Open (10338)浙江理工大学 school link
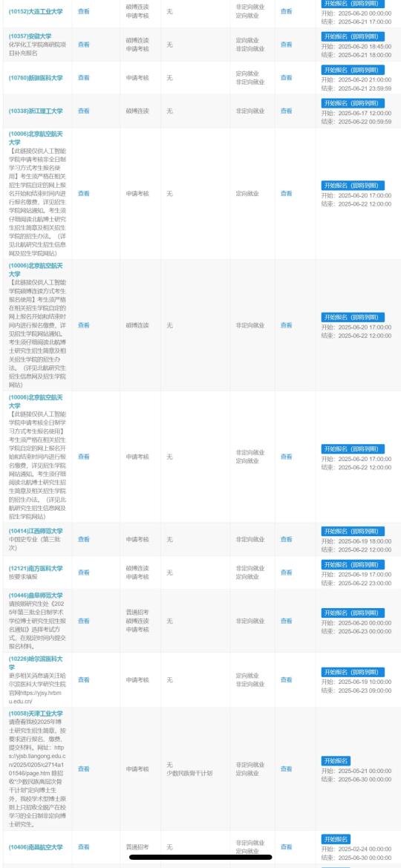 point(36,111)
